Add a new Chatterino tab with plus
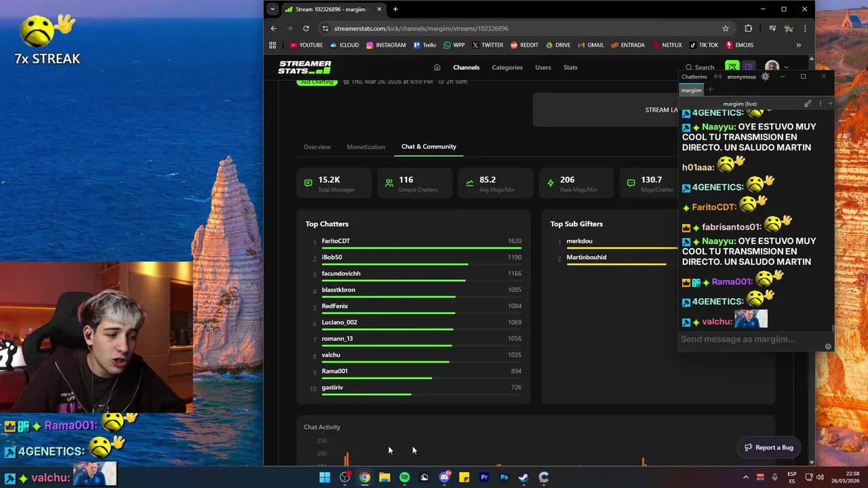The image size is (868, 488). [x=710, y=89]
